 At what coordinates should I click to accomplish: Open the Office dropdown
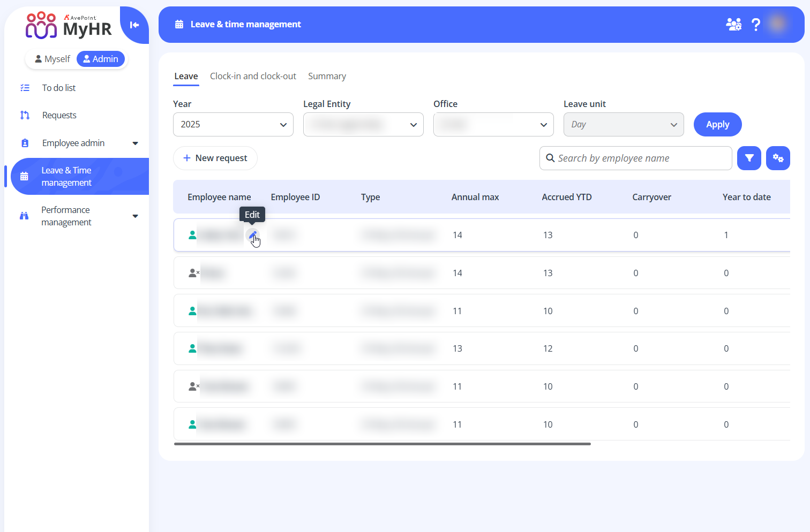coord(493,125)
